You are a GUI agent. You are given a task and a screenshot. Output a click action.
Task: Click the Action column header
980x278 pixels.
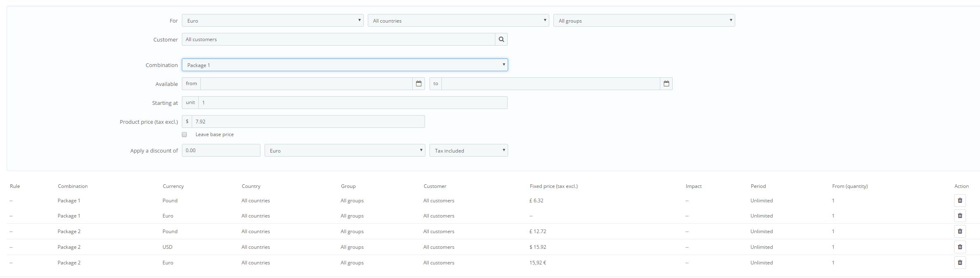[x=961, y=186]
